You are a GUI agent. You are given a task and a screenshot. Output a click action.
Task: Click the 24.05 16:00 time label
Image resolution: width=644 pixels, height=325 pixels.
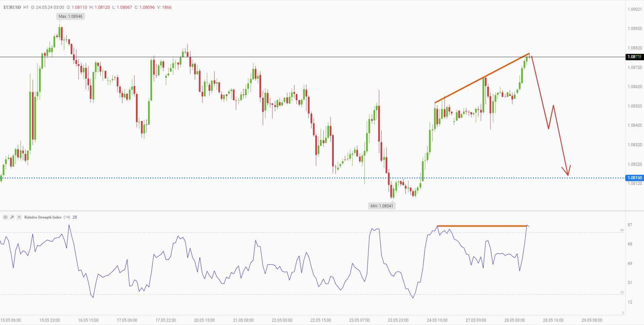pyautogui.click(x=437, y=320)
